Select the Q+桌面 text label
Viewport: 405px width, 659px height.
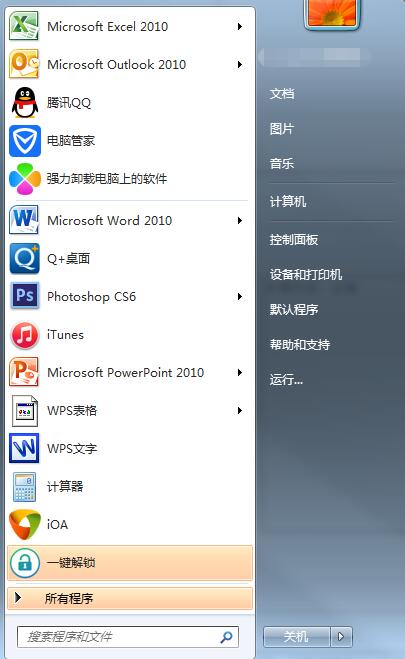tap(68, 258)
